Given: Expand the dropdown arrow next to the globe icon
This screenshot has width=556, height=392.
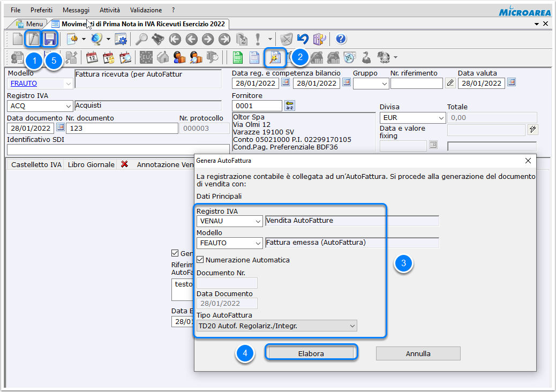Looking at the screenshot, I should point(108,39).
